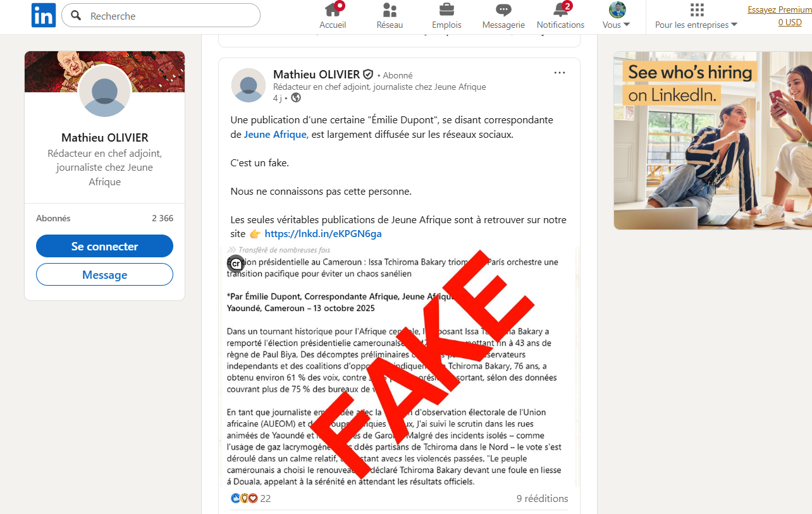Click the verified badge beside Mathieu OLIVIER
The width and height of the screenshot is (812, 514).
(368, 75)
